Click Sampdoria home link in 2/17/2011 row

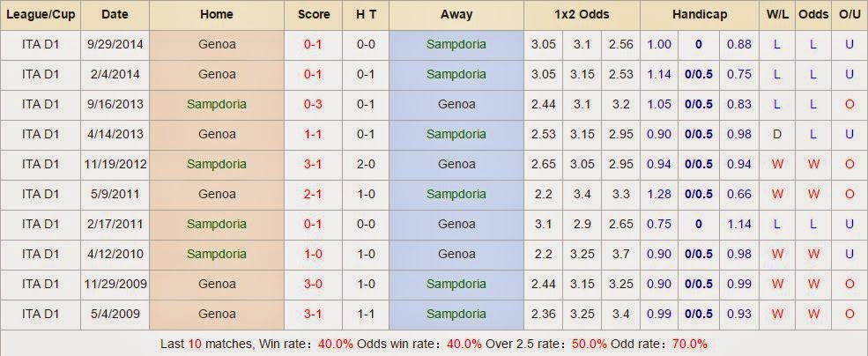click(x=217, y=224)
